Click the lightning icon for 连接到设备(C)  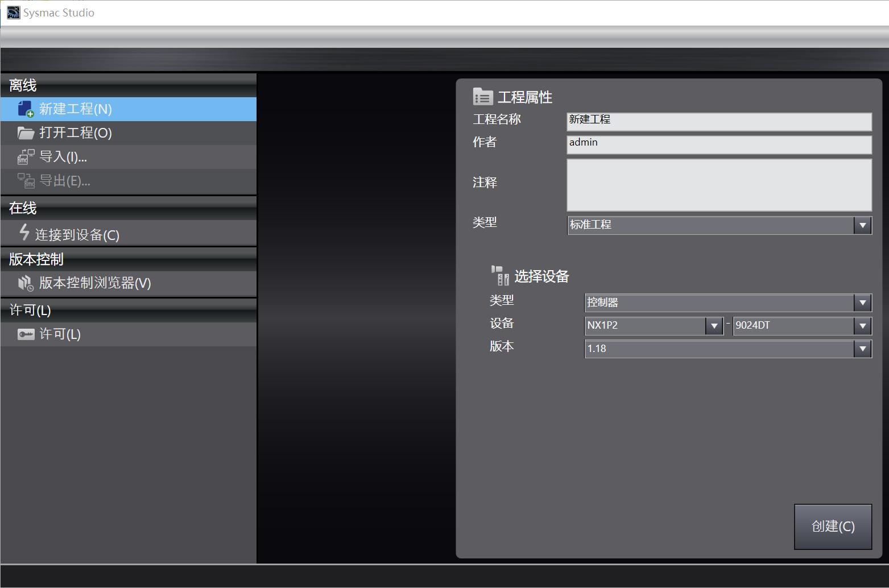pyautogui.click(x=24, y=232)
